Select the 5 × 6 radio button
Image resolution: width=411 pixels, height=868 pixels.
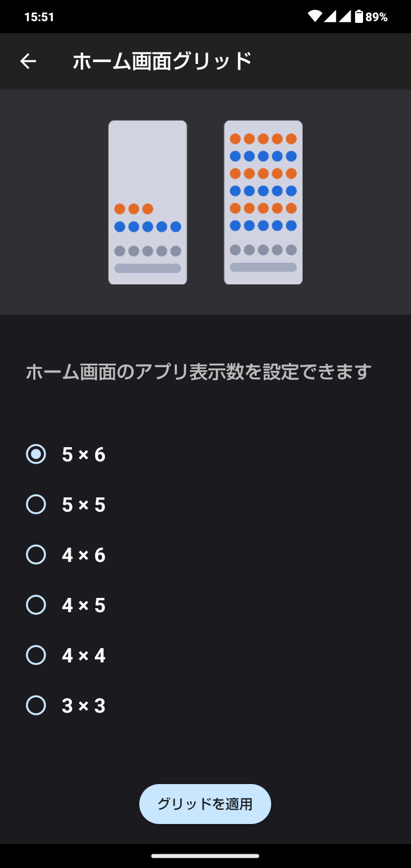[36, 455]
